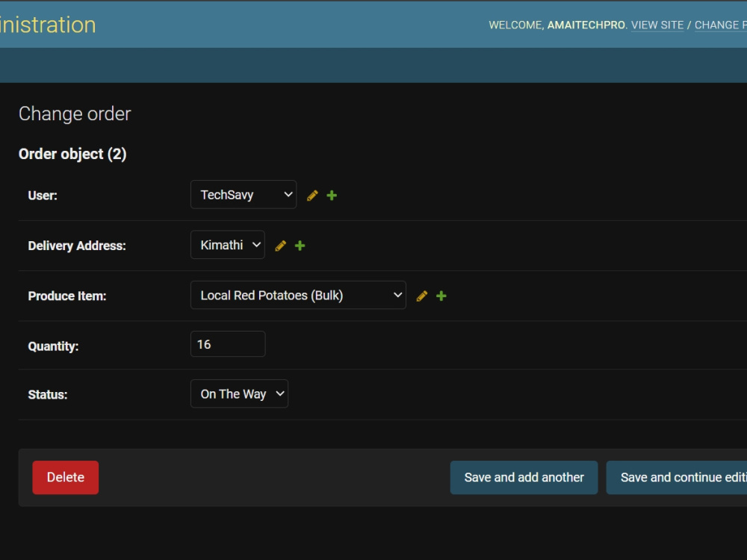This screenshot has height=560, width=747.
Task: Edit selected Delivery Address via pencil icon
Action: 281,246
